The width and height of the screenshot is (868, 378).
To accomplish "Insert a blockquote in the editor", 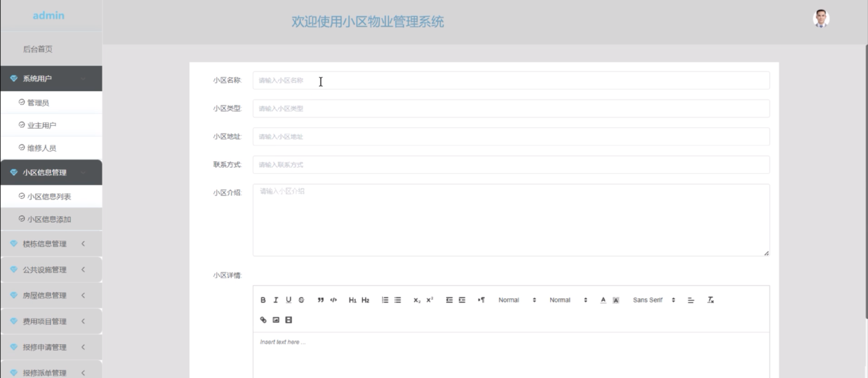I will coord(320,300).
